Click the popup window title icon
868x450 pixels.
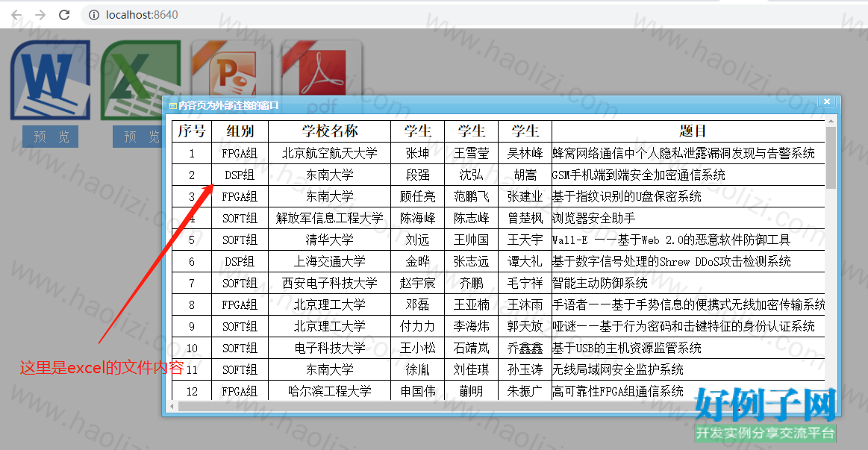coord(172,106)
